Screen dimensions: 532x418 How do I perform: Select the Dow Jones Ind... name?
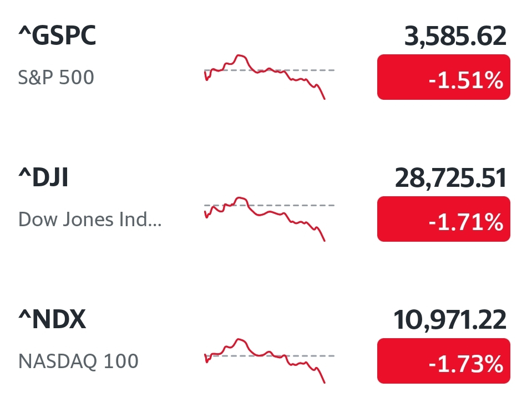(x=90, y=220)
